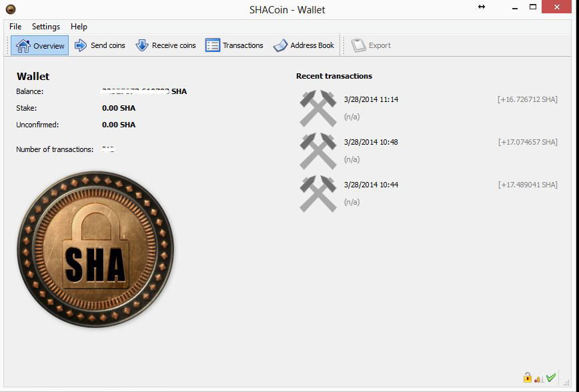Click the Number of transactions label
Viewport: 579px width, 392px height.
(x=55, y=149)
